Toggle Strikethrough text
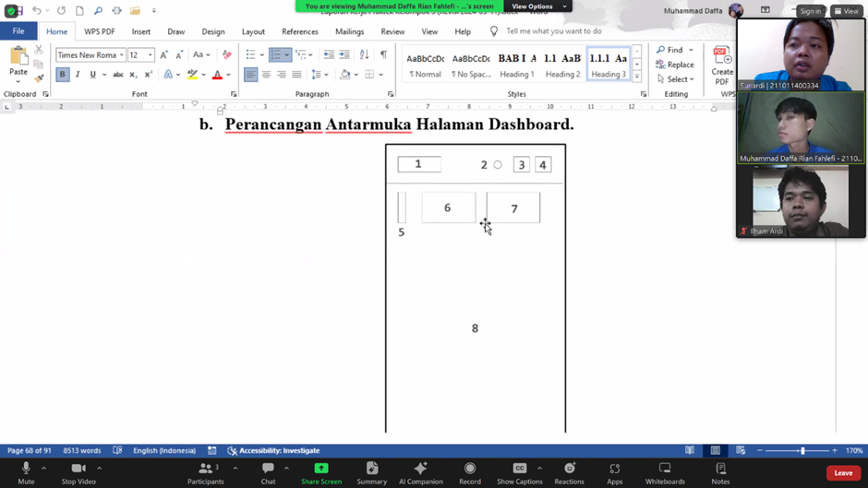This screenshot has height=488, width=868. (x=118, y=74)
